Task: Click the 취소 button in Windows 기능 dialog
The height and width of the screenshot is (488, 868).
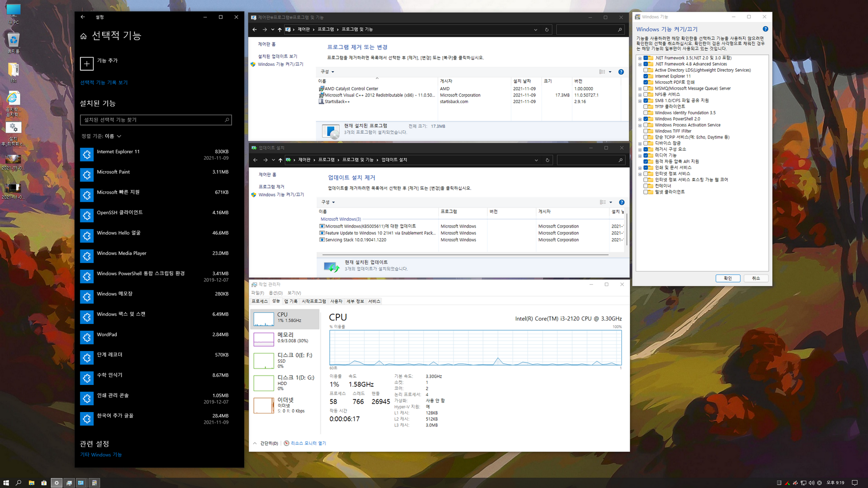Action: (756, 278)
